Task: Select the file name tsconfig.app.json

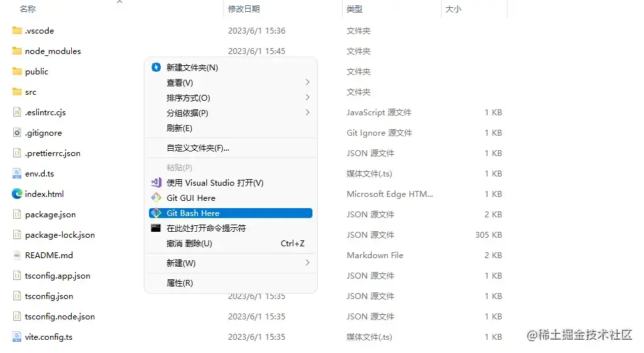Action: point(57,276)
